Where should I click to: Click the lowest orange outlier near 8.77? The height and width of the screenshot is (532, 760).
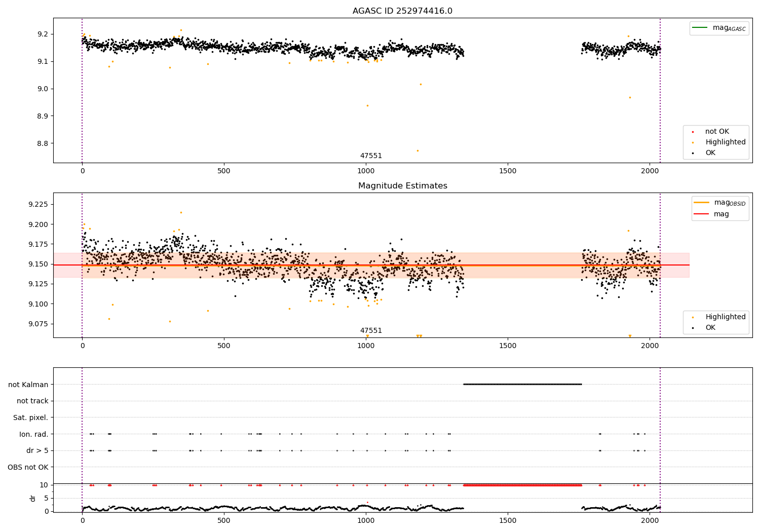click(417, 150)
